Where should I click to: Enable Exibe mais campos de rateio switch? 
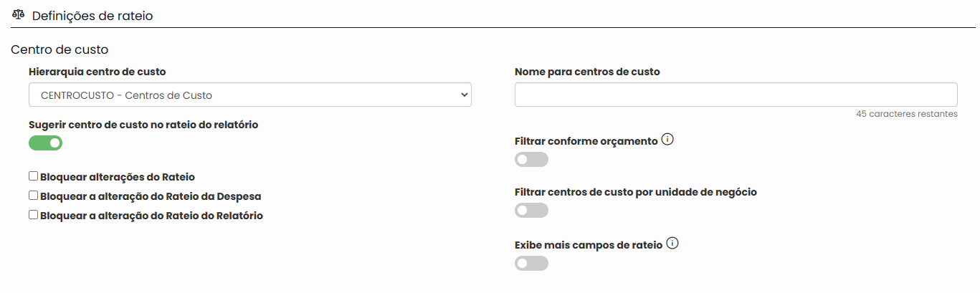tap(531, 264)
